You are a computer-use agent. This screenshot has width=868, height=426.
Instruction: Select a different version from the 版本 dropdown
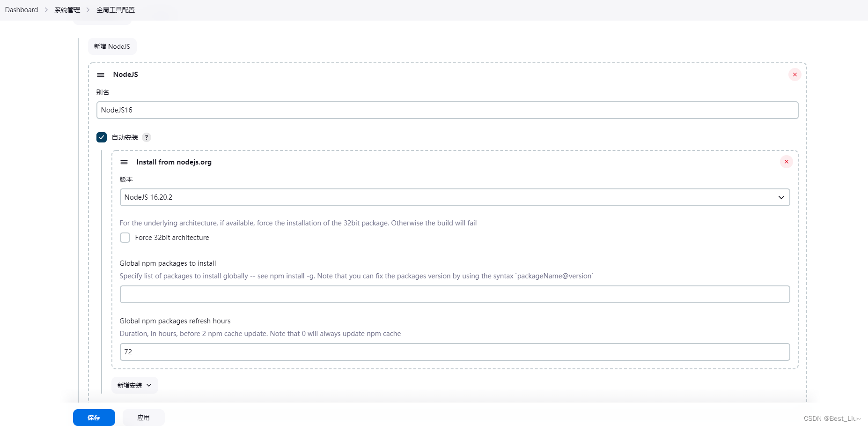(454, 197)
